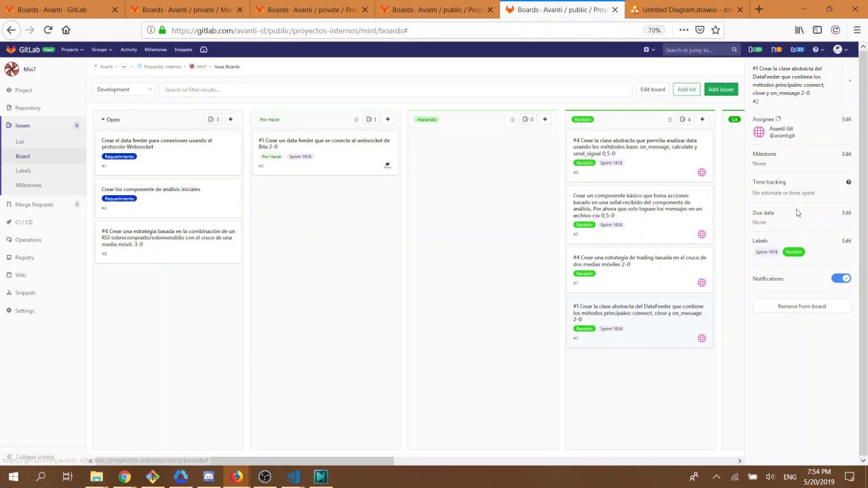Click blue Requerimiento label on Websocket card

pyautogui.click(x=119, y=157)
